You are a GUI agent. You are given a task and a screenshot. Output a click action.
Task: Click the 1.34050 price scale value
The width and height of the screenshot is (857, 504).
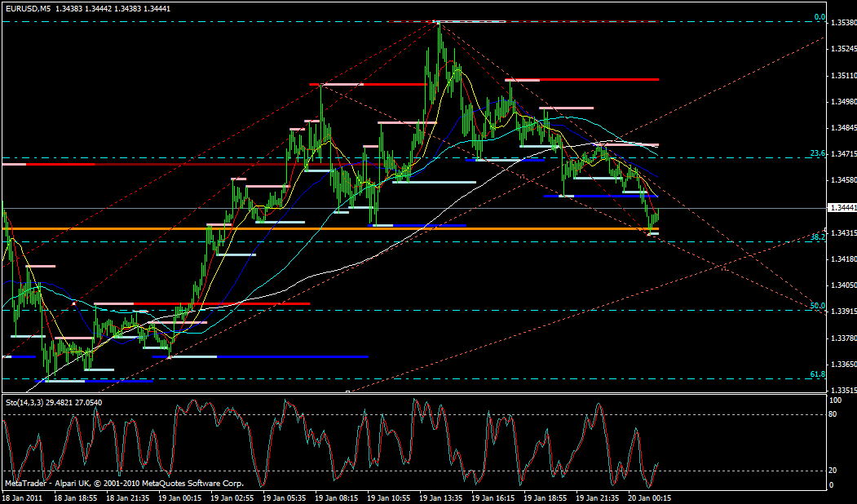(843, 285)
